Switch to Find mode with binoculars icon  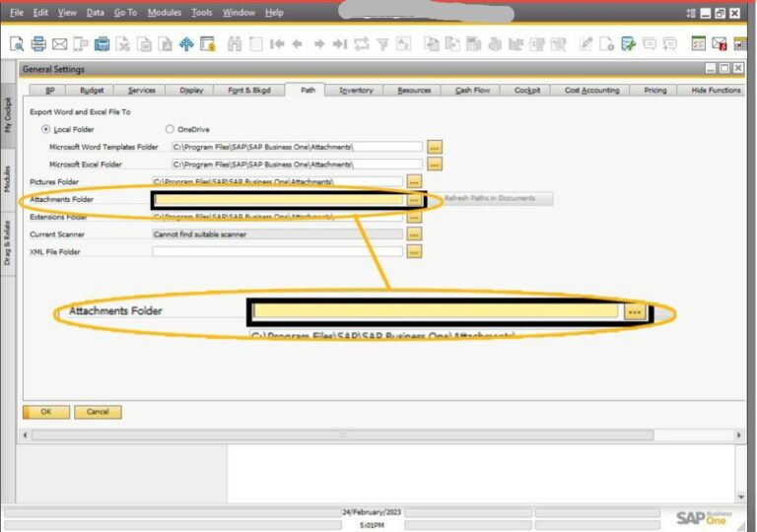[235, 44]
